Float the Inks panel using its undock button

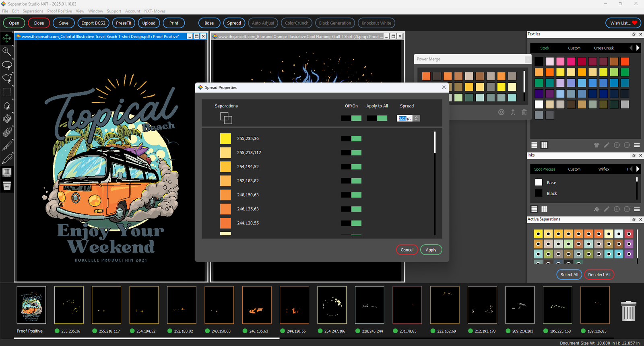pos(634,155)
